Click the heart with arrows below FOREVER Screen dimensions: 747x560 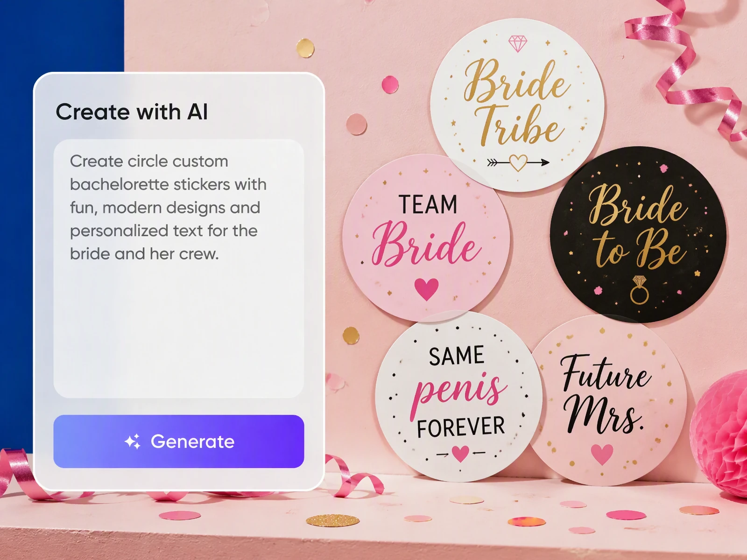460,454
